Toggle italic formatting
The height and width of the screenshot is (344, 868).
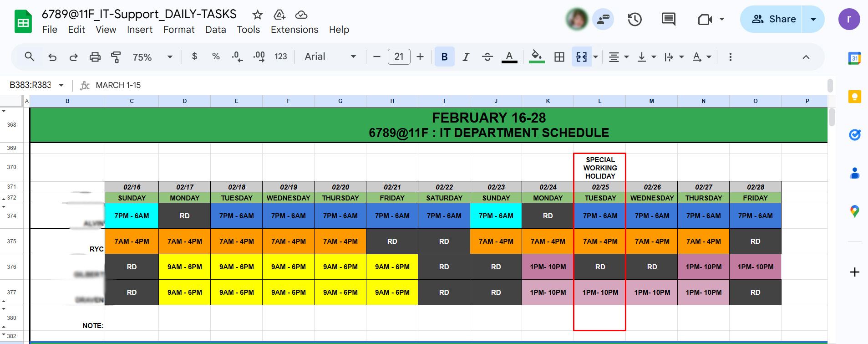(x=466, y=57)
